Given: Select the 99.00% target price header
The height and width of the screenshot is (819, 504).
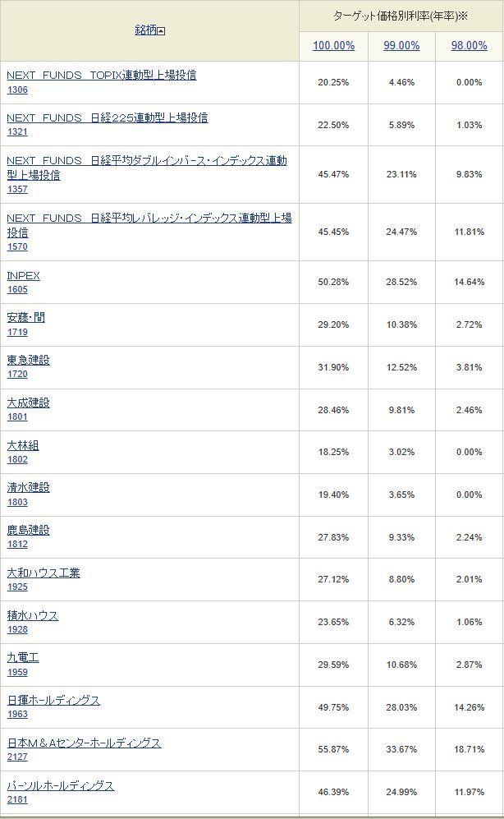Looking at the screenshot, I should (401, 45).
